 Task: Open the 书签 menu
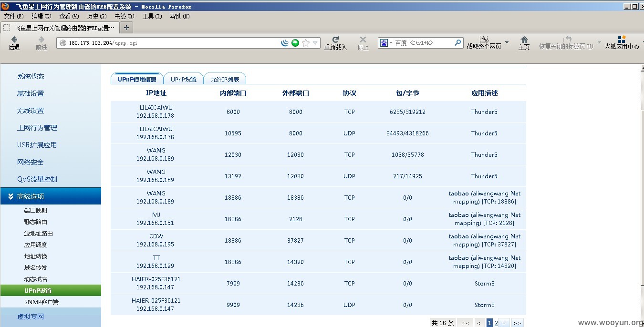click(x=125, y=16)
